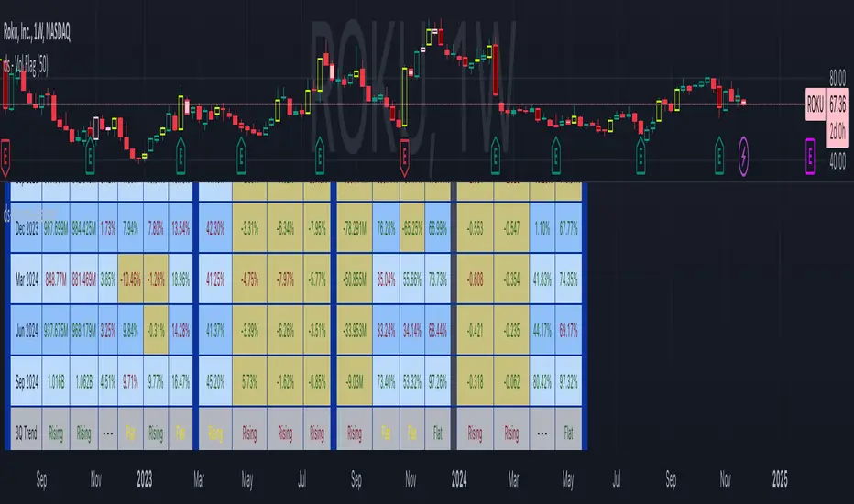Click the -9.03M table cell
This screenshot has height=504, width=854.
click(x=355, y=381)
